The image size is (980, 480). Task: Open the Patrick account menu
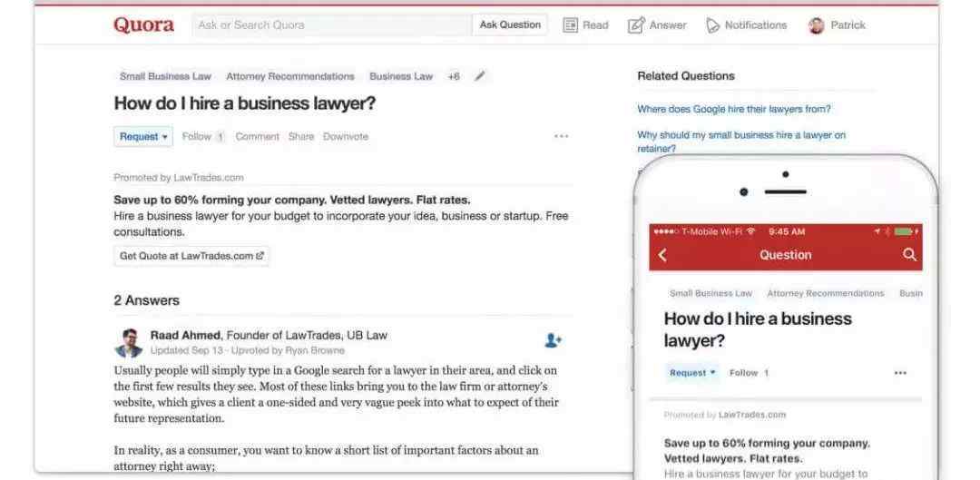click(x=848, y=25)
